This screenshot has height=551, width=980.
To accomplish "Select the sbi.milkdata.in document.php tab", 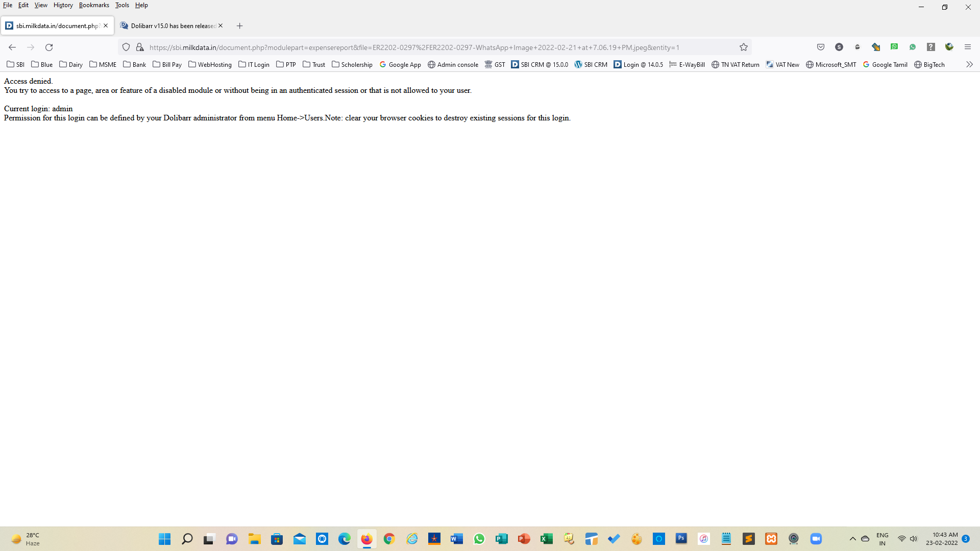I will pyautogui.click(x=57, y=26).
